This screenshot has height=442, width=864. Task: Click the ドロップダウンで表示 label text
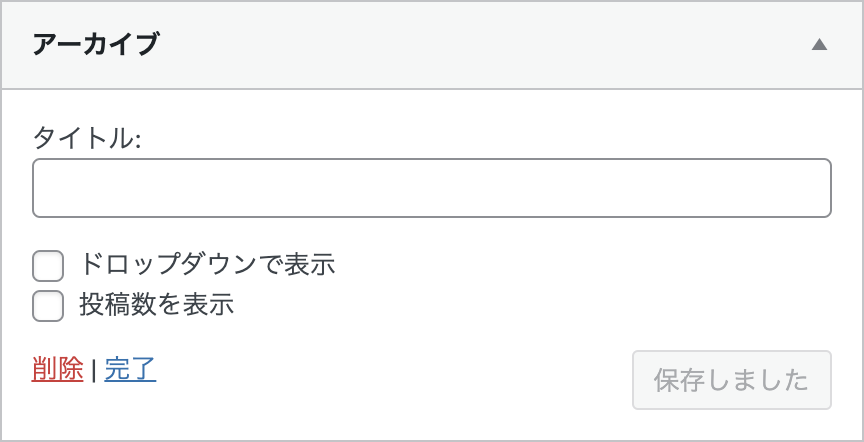tap(207, 265)
